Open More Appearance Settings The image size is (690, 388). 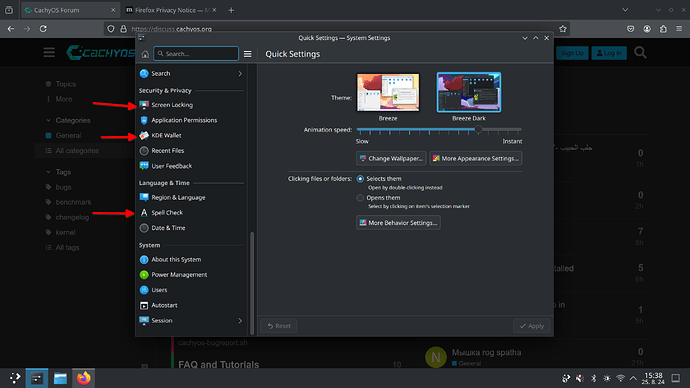point(476,158)
